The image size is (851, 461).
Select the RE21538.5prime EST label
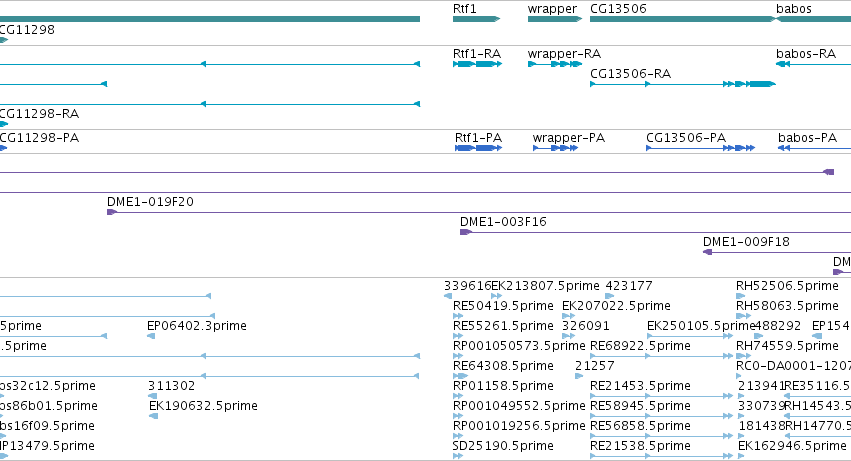[640, 446]
